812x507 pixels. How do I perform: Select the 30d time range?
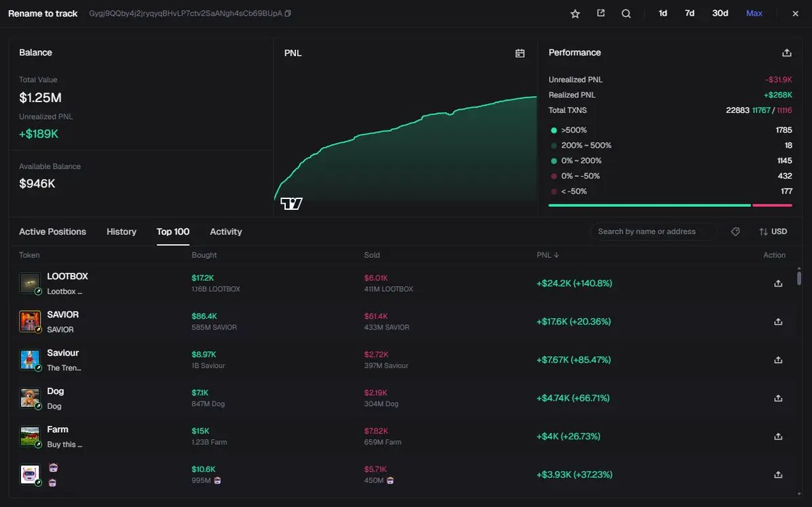(720, 14)
